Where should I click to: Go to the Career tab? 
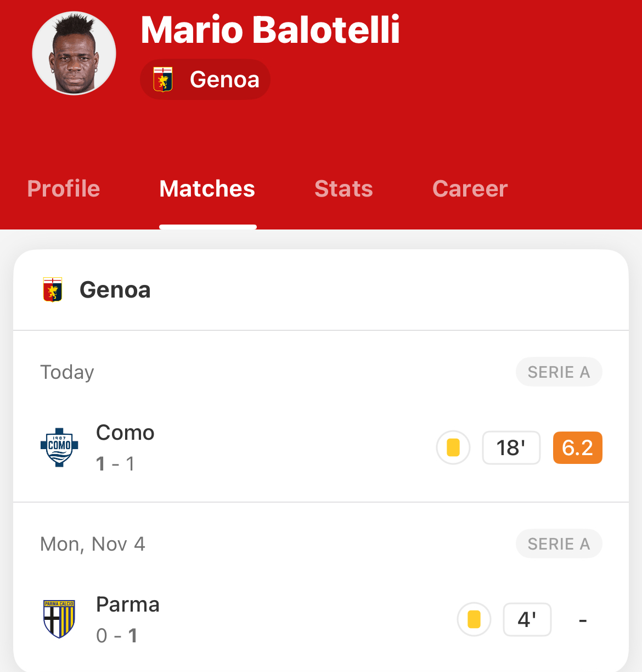click(x=470, y=189)
